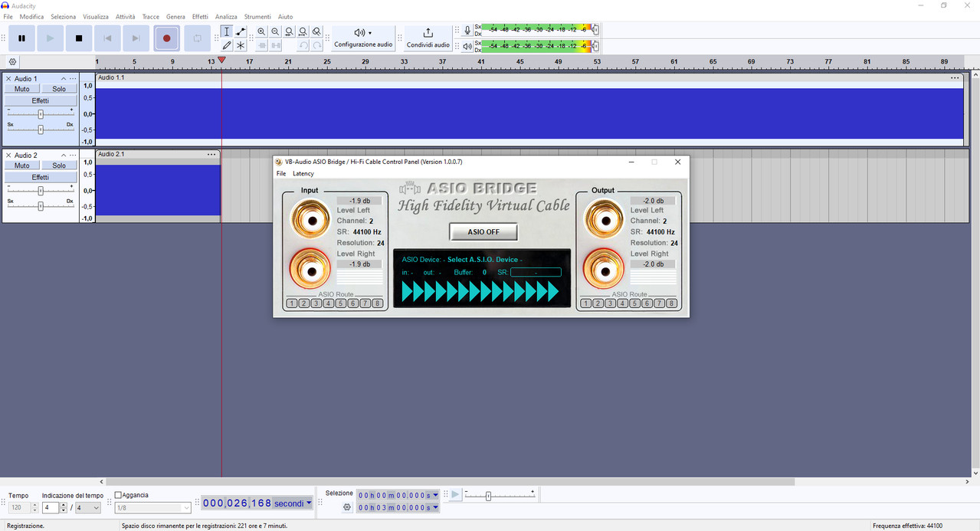Close the Audio 2 track
This screenshot has height=531, width=980.
tap(8, 156)
